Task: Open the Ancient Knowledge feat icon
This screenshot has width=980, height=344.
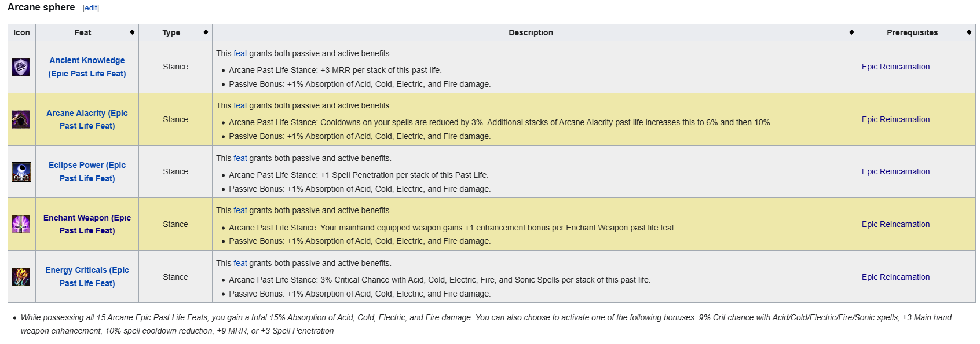Action: pyautogui.click(x=21, y=67)
